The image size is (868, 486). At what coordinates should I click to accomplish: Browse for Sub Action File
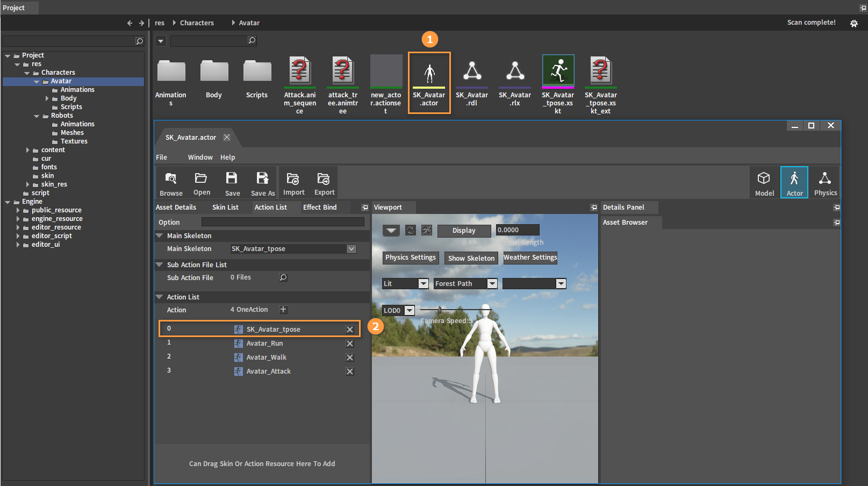[283, 277]
